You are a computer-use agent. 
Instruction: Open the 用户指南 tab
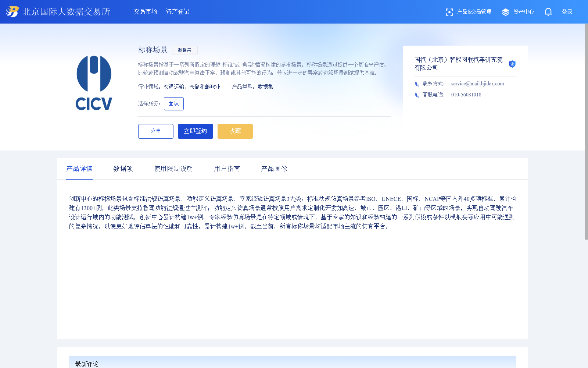(x=227, y=169)
